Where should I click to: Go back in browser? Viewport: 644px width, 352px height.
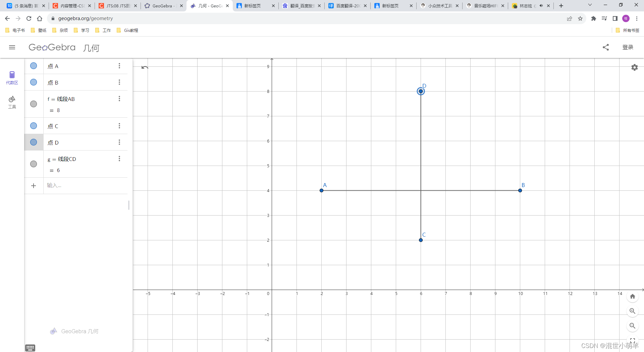pos(7,18)
